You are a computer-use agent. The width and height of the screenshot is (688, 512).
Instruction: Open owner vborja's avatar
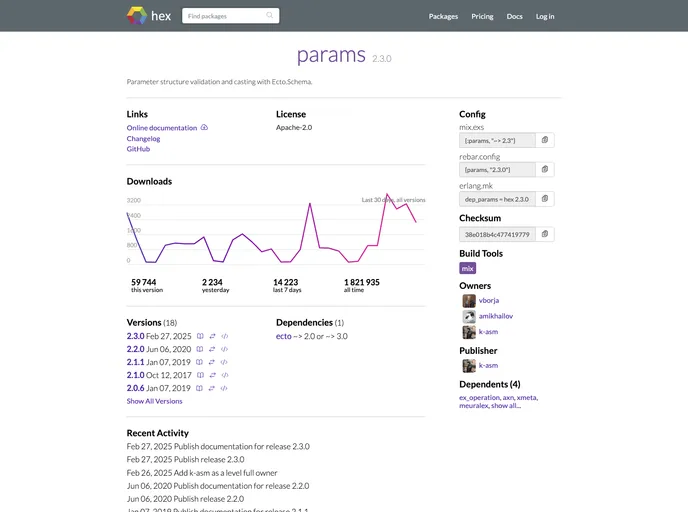click(469, 301)
